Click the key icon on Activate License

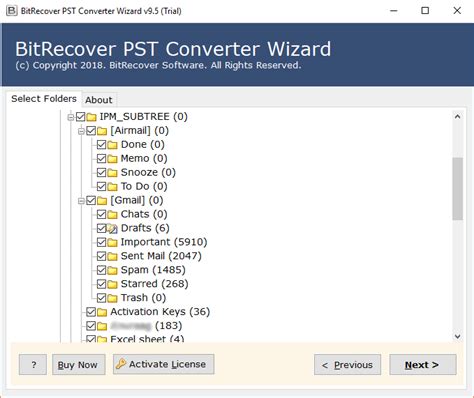[x=121, y=364]
